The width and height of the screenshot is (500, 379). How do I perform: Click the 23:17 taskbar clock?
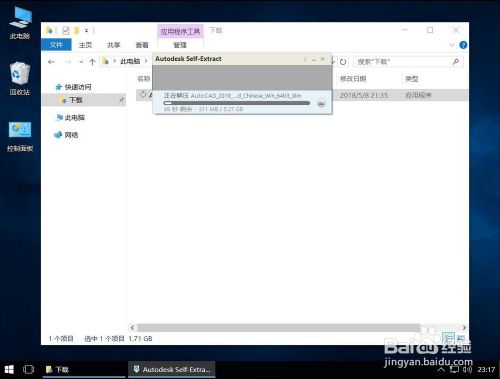pyautogui.click(x=486, y=369)
